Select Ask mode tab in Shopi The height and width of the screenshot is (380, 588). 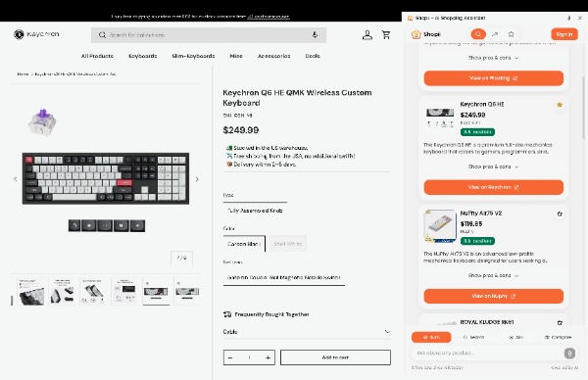(x=515, y=337)
